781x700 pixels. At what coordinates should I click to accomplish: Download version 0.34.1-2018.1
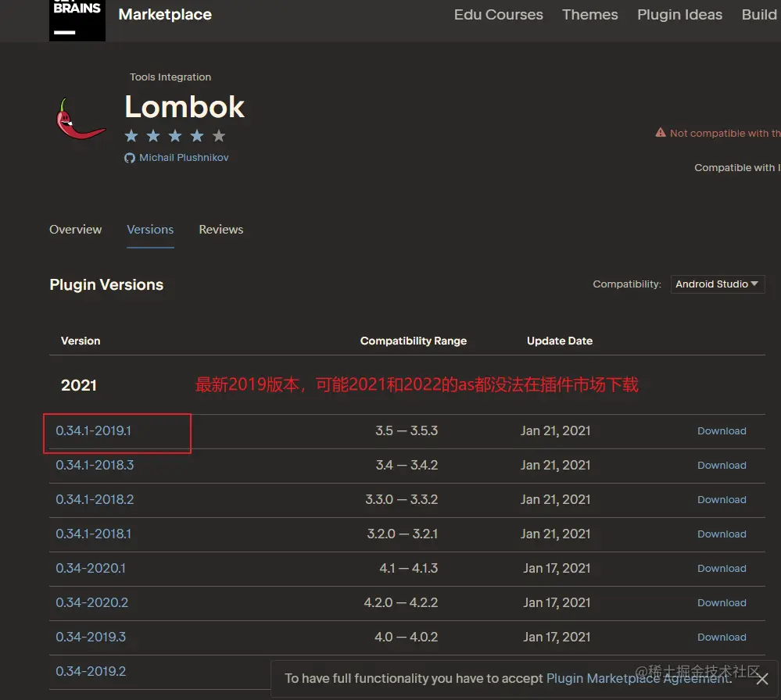(722, 534)
